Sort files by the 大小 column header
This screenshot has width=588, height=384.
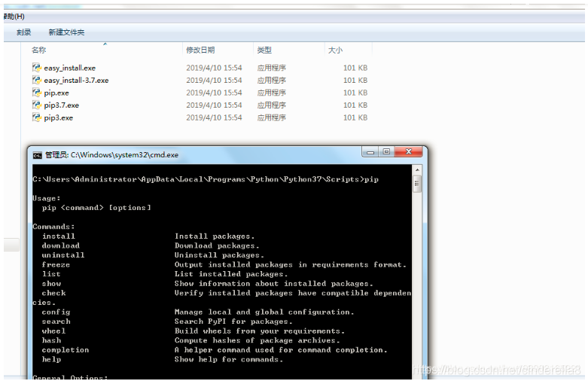click(335, 50)
